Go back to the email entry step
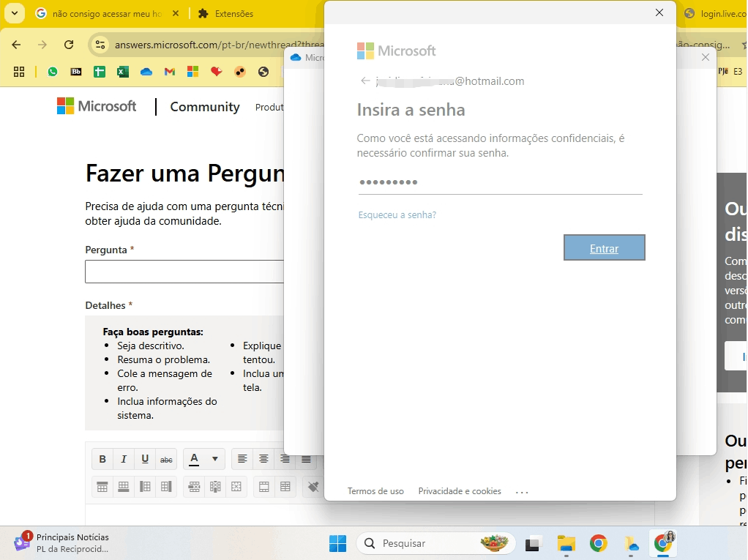 pos(365,81)
